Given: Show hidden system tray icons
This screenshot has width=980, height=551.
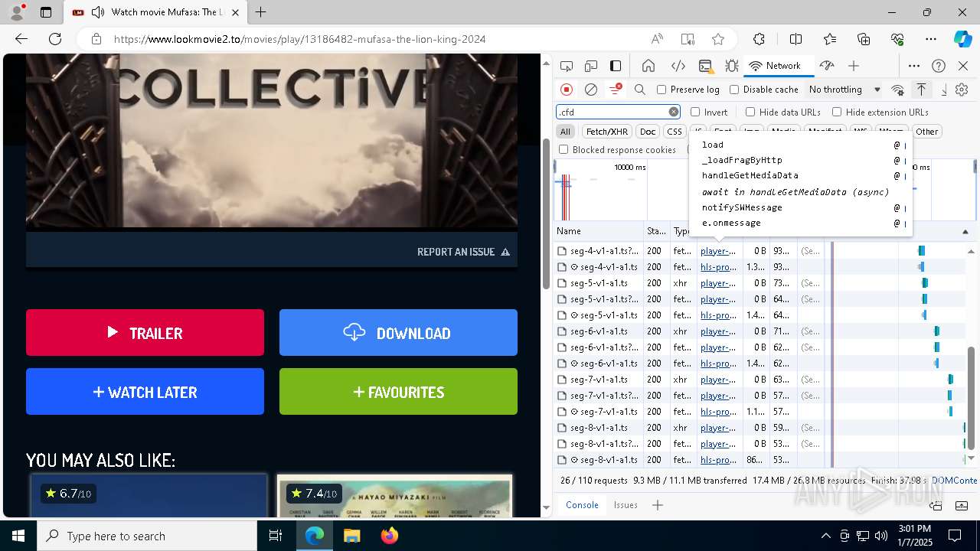Looking at the screenshot, I should coord(825,536).
